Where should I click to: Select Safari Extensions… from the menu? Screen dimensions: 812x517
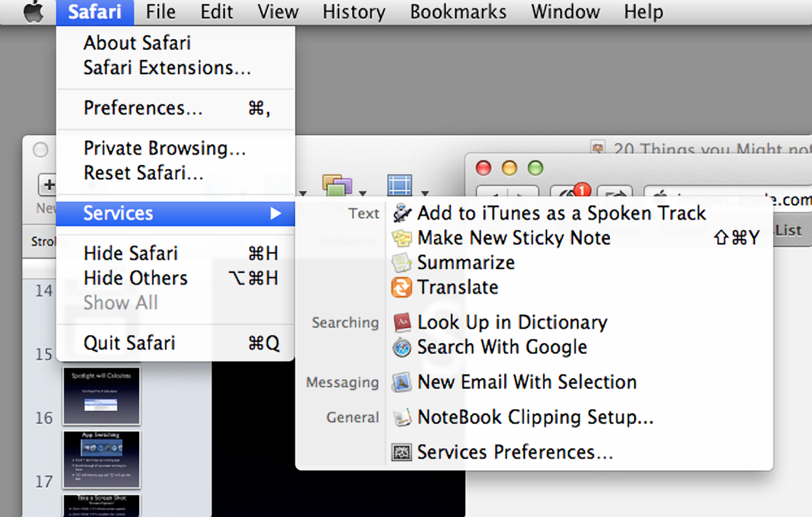[x=175, y=68]
